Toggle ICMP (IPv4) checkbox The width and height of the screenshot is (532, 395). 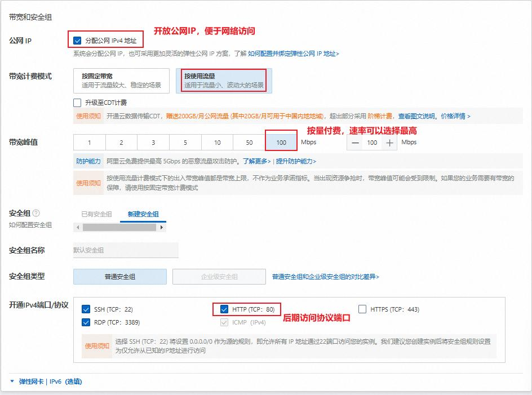pos(224,322)
